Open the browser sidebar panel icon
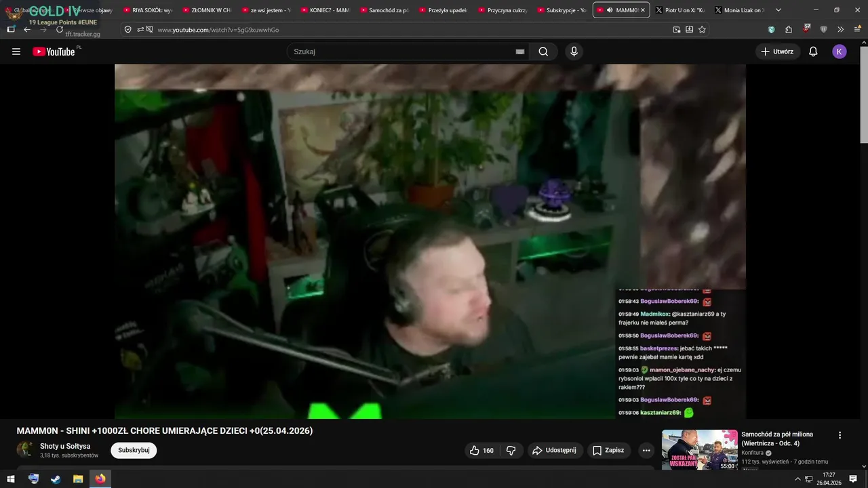The image size is (868, 488). 11,30
